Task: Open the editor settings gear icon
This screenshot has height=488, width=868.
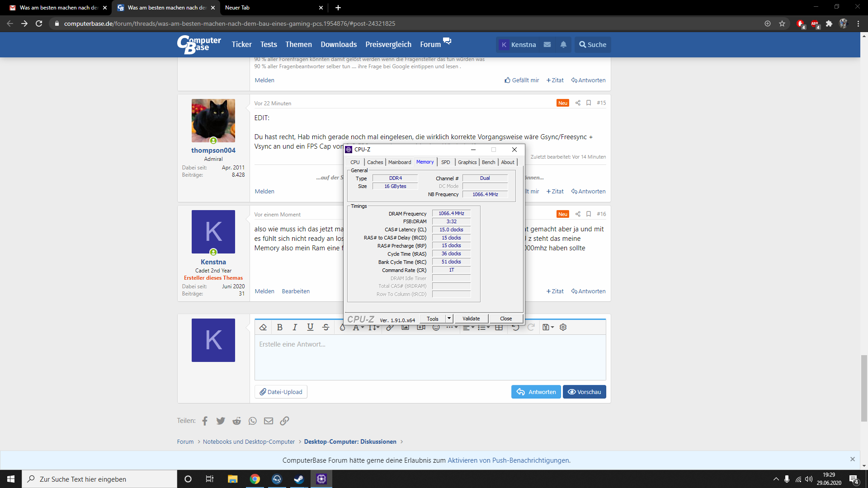Action: (x=563, y=327)
